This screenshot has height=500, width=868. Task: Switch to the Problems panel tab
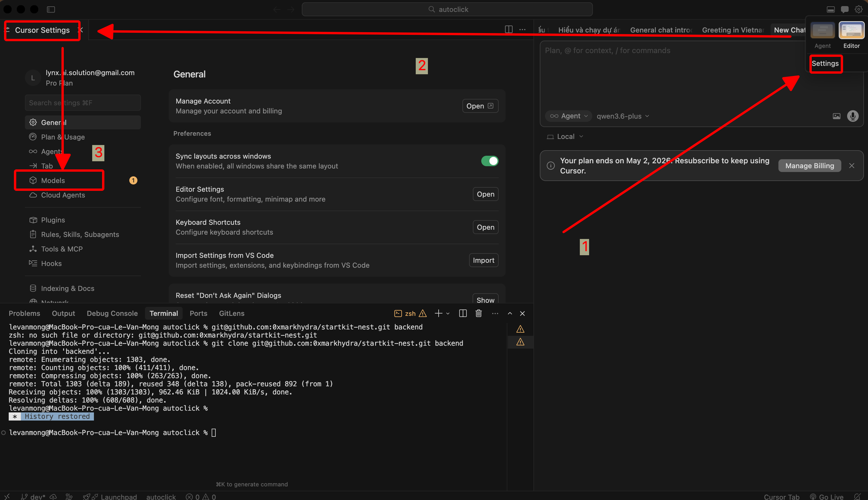tap(24, 313)
